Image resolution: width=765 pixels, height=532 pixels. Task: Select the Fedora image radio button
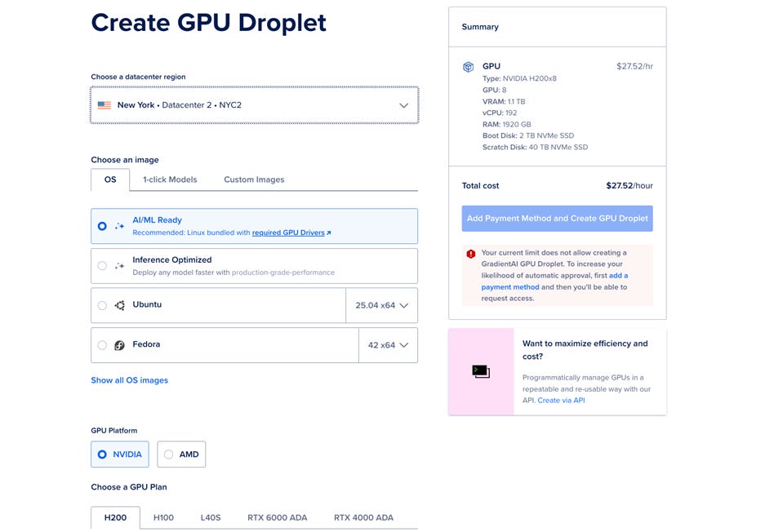click(x=102, y=345)
